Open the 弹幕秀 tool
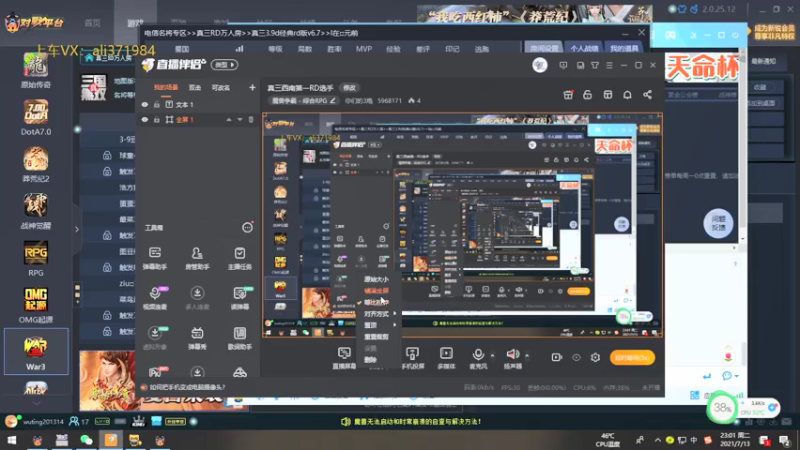Viewport: 800px width, 450px height. pos(197,338)
